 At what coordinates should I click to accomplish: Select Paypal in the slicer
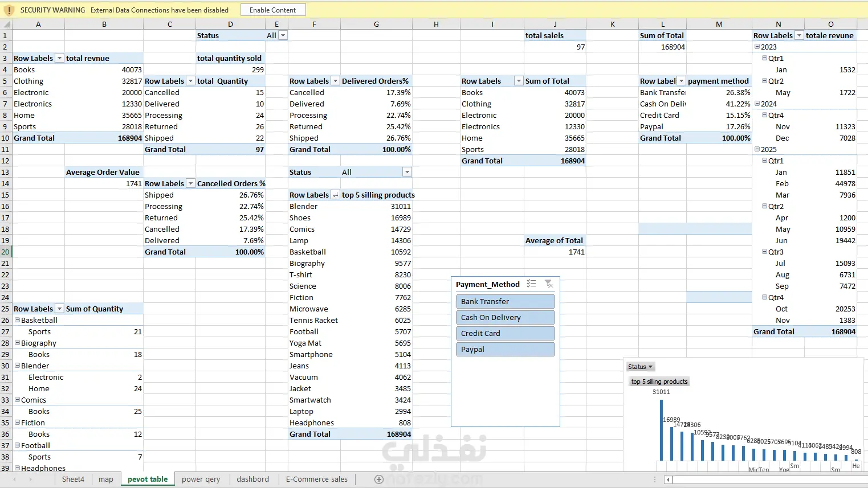(505, 349)
